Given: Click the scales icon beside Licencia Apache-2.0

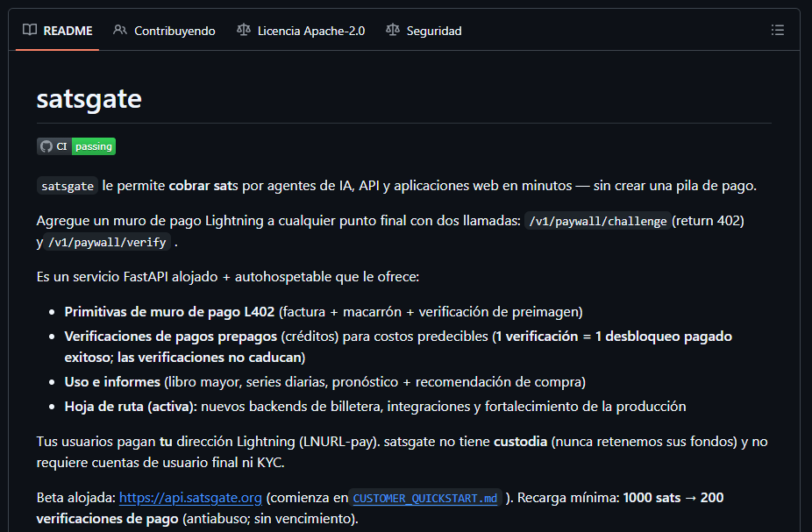Looking at the screenshot, I should click(244, 30).
